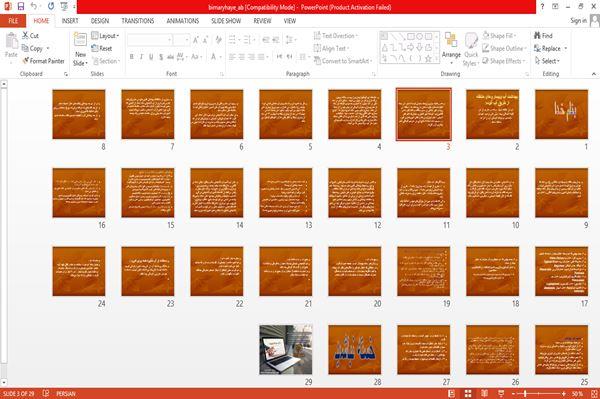Viewport: 600px width, 399px height.
Task: Open the Arrange tool
Action: tap(451, 48)
